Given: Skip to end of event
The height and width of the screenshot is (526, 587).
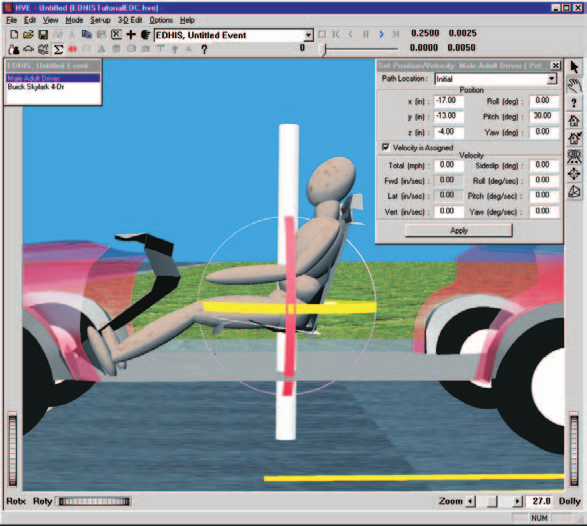Looking at the screenshot, I should pos(396,34).
